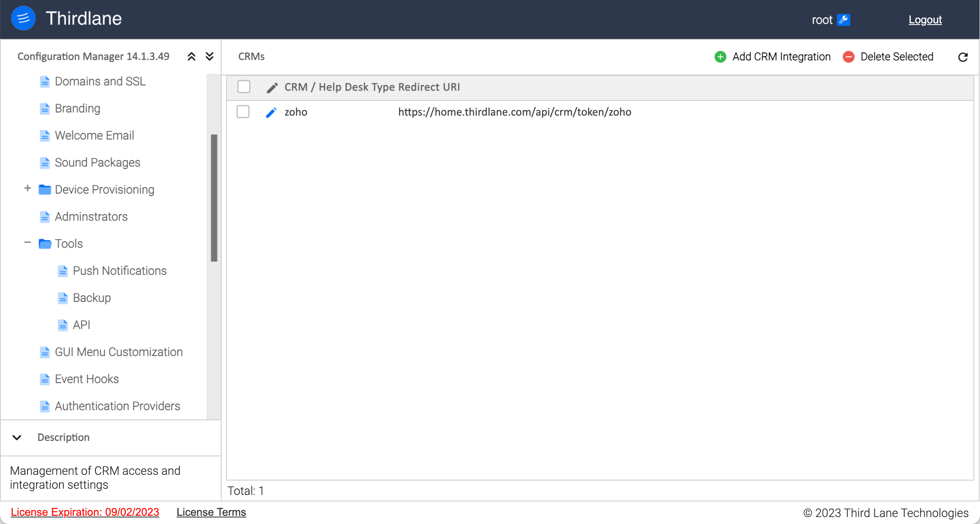Click the Total: 1 status text

click(x=245, y=491)
